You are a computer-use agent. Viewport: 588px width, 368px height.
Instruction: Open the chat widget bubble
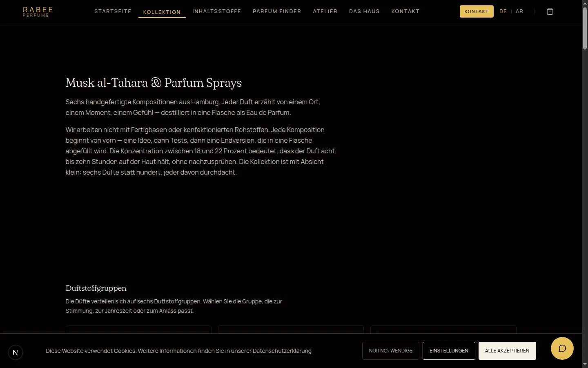coord(562,348)
